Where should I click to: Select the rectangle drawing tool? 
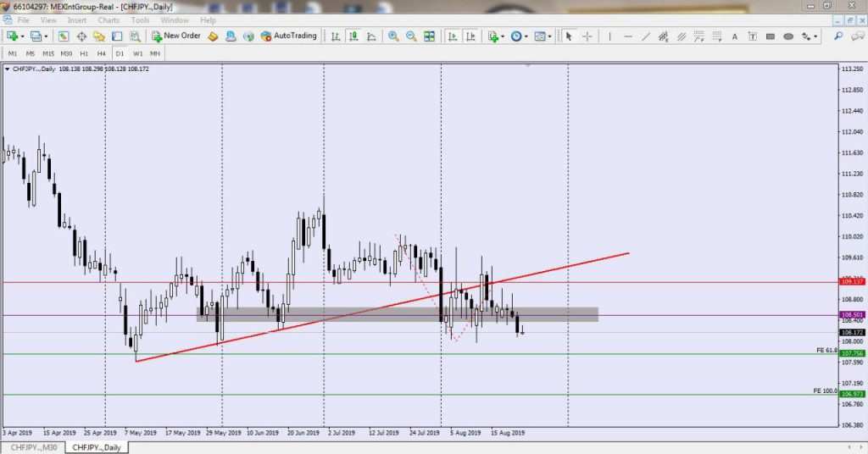pyautogui.click(x=770, y=36)
